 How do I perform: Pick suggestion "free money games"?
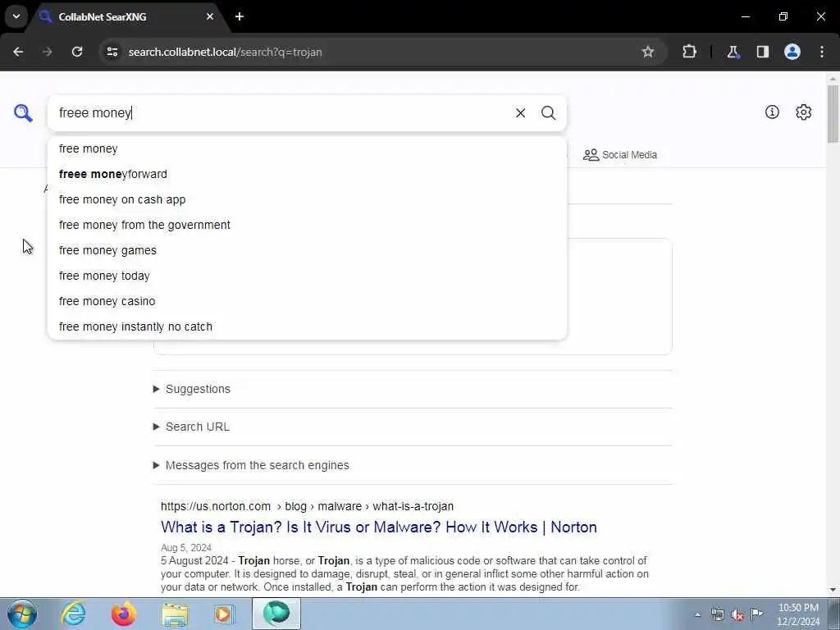coord(307,250)
